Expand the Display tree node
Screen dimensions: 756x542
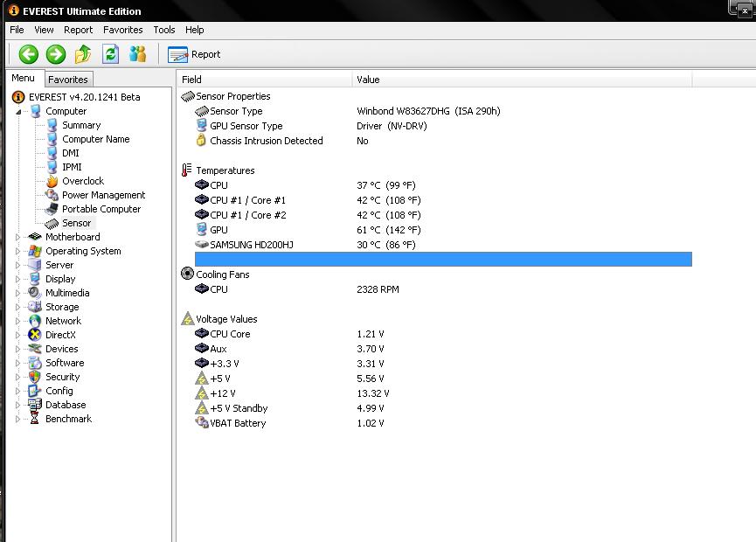(x=17, y=279)
